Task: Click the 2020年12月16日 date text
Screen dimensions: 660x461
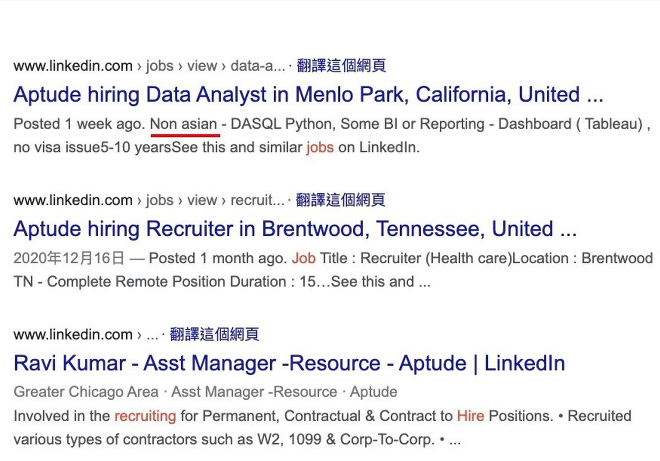Action: point(68,258)
